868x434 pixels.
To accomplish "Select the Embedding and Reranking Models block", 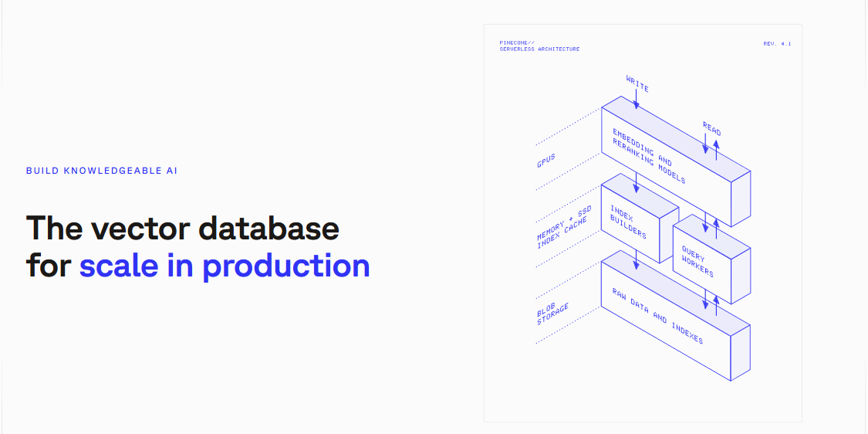I will pos(656,154).
